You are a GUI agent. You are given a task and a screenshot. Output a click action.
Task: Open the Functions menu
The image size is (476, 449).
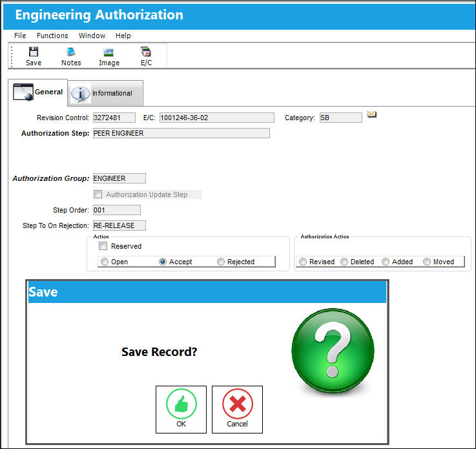52,36
